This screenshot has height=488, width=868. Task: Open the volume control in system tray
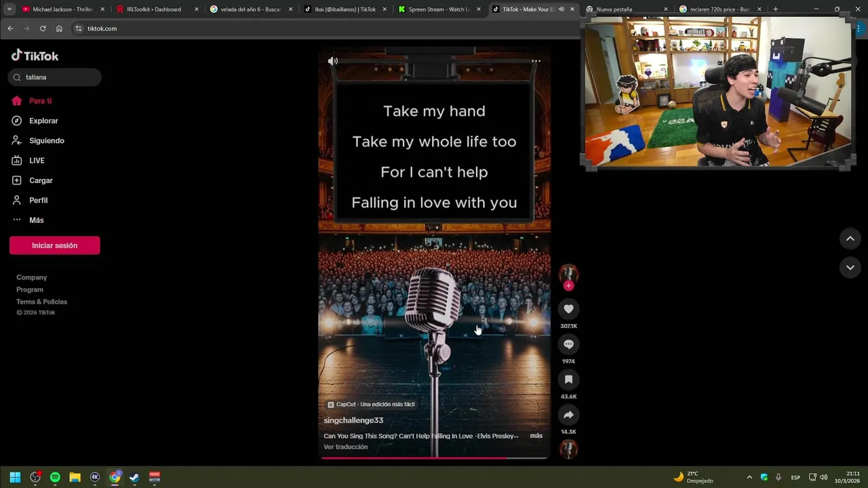point(824,477)
